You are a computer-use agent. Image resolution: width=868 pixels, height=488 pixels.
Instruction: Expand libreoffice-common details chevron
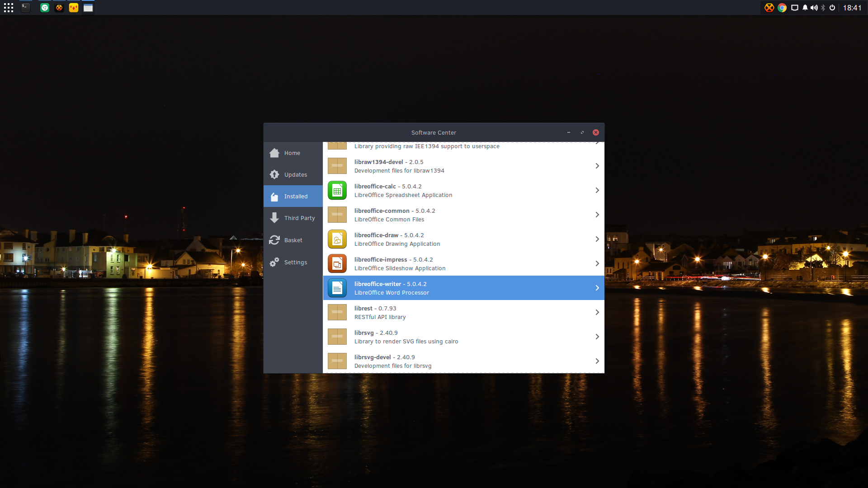(x=597, y=215)
